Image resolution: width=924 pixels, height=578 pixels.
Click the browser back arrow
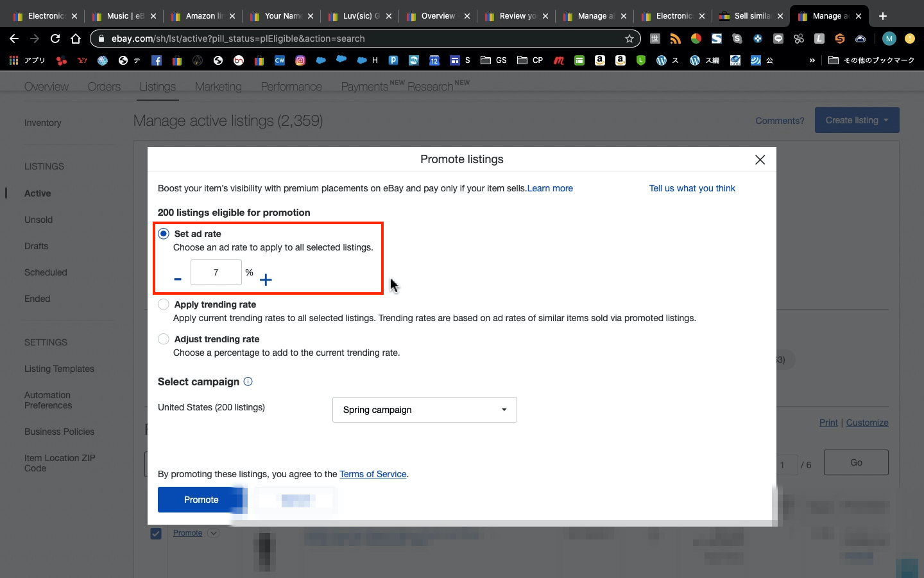[14, 39]
